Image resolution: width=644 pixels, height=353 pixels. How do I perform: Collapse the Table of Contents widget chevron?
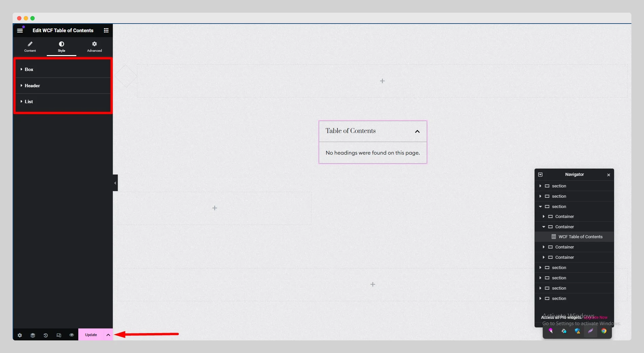[x=417, y=131]
